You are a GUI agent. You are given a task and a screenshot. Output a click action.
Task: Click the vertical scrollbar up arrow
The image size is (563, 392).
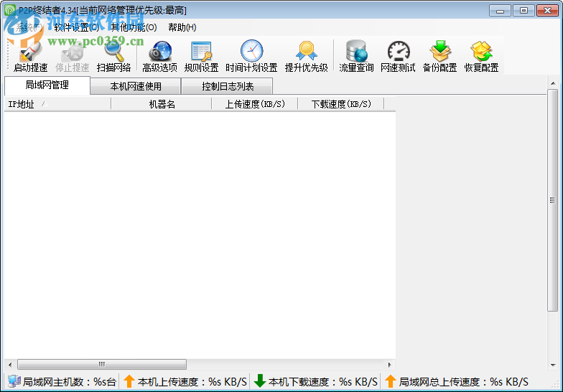click(553, 83)
